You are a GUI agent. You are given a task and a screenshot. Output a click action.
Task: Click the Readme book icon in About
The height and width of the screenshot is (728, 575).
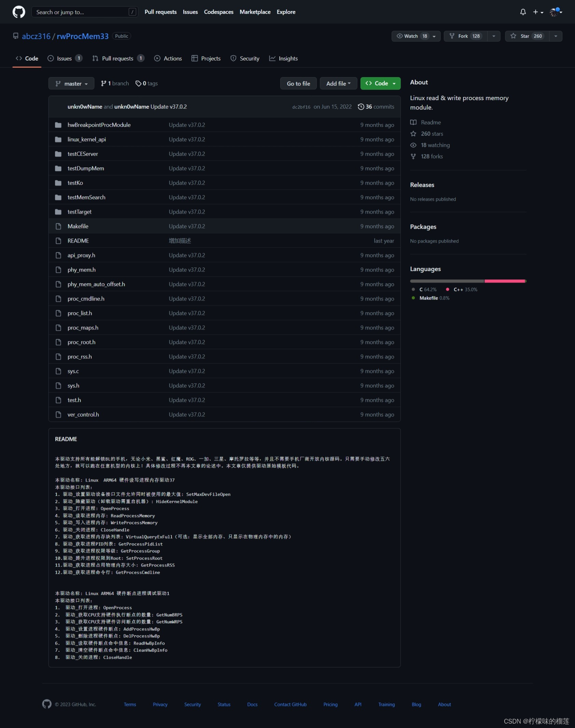coord(413,122)
